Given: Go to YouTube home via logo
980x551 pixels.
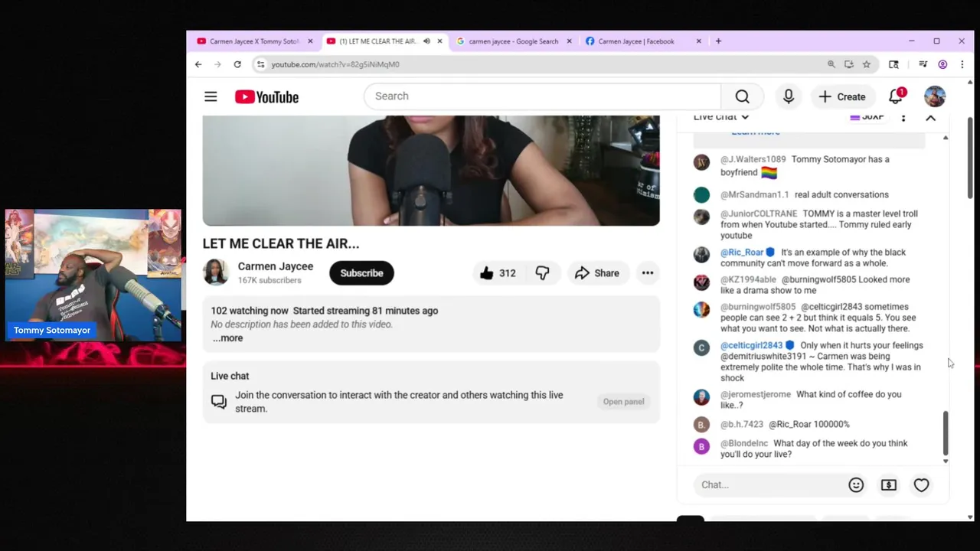Looking at the screenshot, I should 266,96.
